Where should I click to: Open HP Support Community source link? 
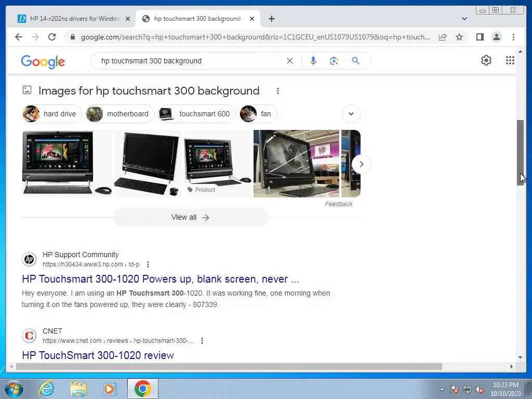[x=81, y=259]
